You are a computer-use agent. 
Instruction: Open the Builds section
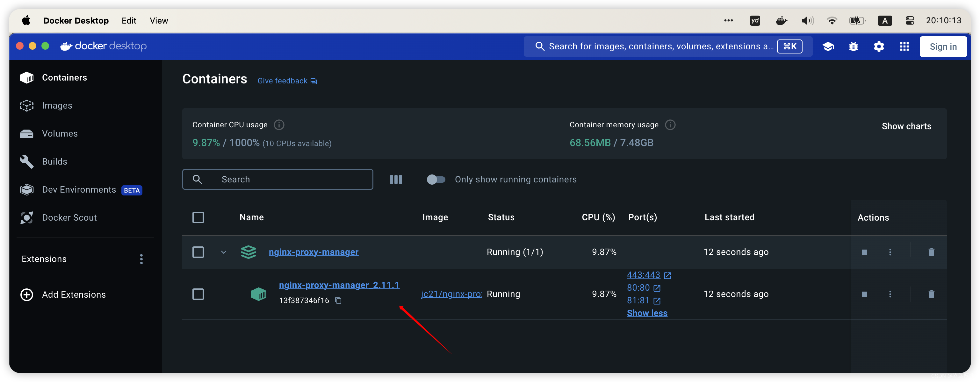[x=54, y=161]
